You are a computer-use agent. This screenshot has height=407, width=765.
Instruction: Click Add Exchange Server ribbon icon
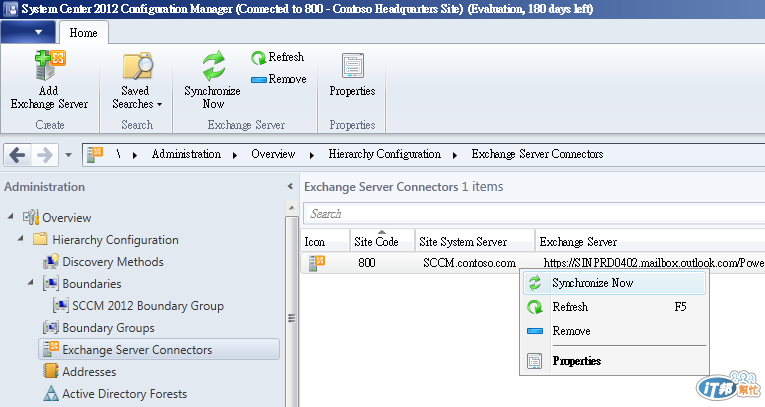(x=50, y=65)
